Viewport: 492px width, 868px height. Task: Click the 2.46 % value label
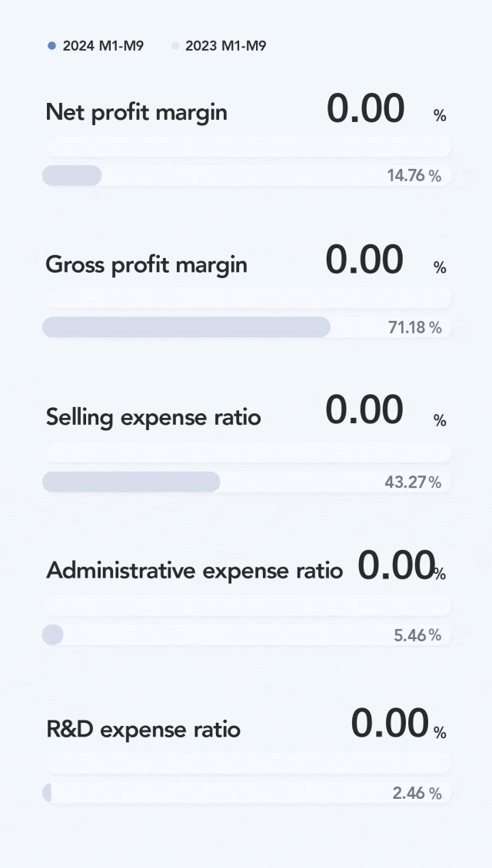click(x=417, y=793)
